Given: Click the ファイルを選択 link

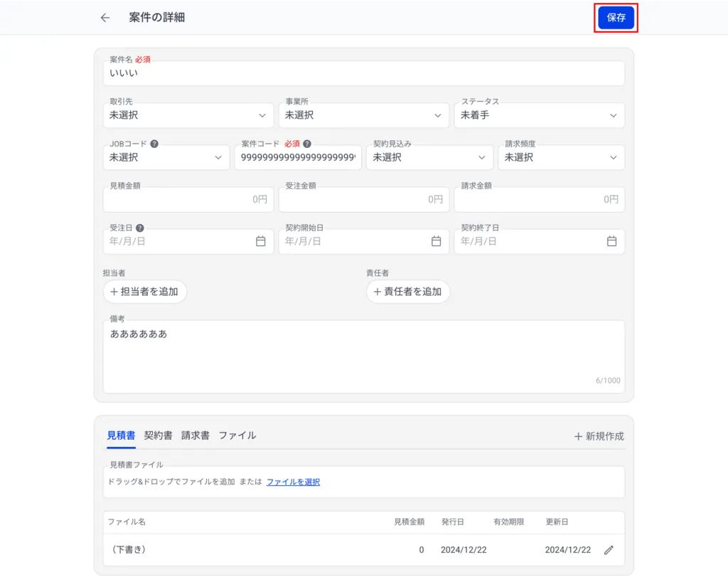Looking at the screenshot, I should click(293, 482).
